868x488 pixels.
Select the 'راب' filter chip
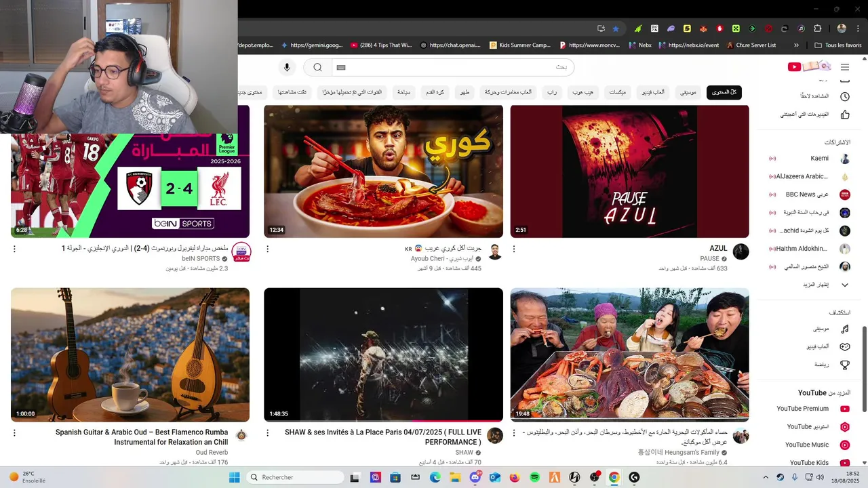point(553,92)
